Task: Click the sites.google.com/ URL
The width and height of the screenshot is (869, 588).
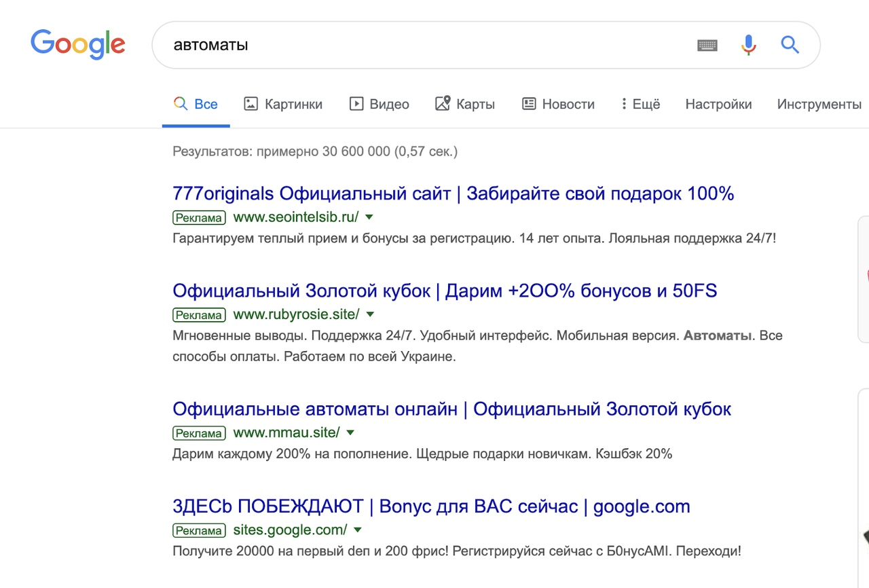Action: click(x=290, y=530)
